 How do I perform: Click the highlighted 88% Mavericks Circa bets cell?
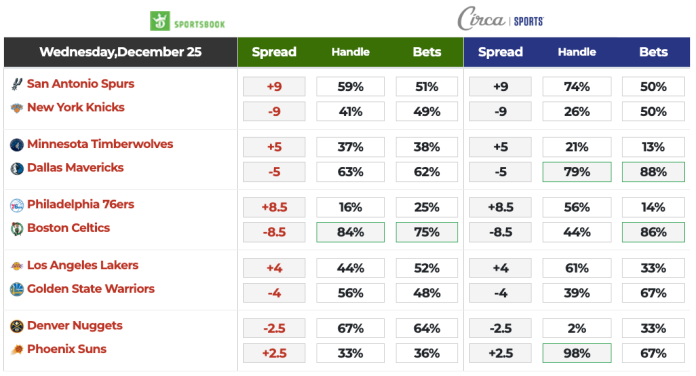pyautogui.click(x=653, y=172)
